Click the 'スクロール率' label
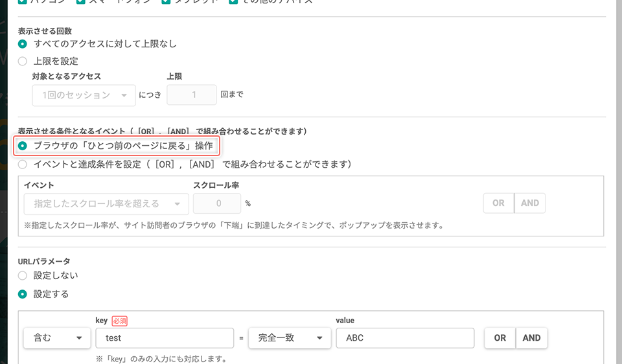This screenshot has width=622, height=364. coord(216,185)
